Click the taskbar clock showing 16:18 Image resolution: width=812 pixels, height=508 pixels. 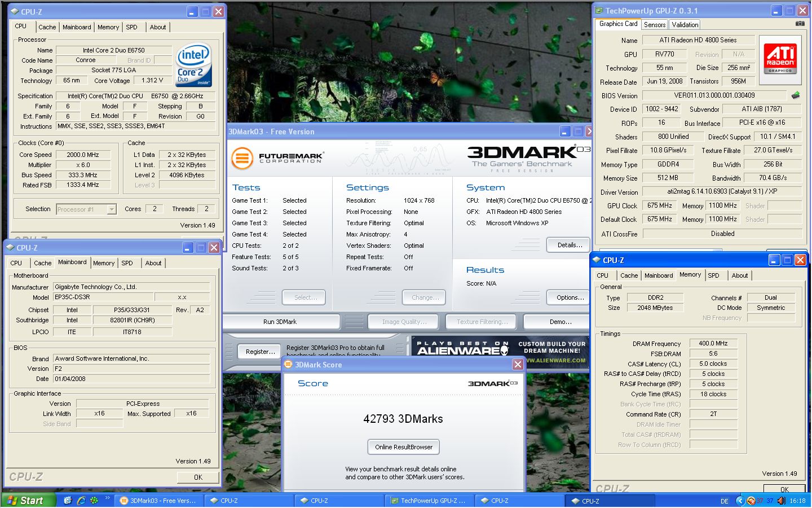tap(797, 501)
